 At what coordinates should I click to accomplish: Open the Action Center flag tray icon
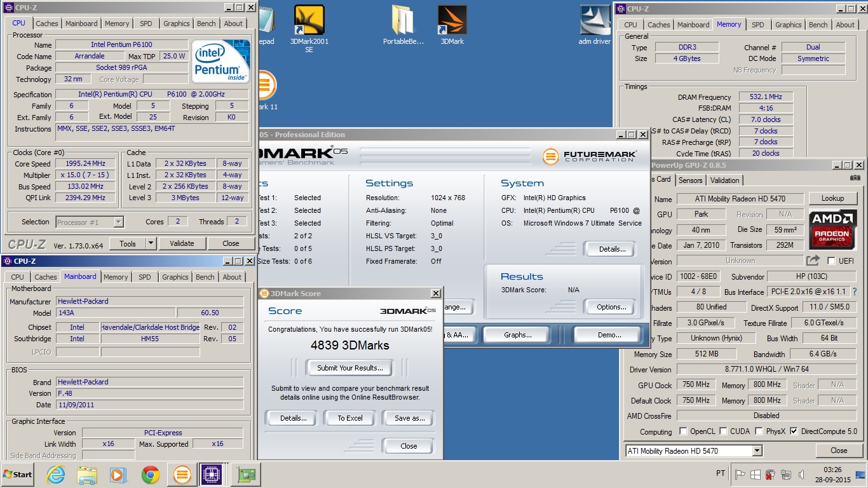740,475
